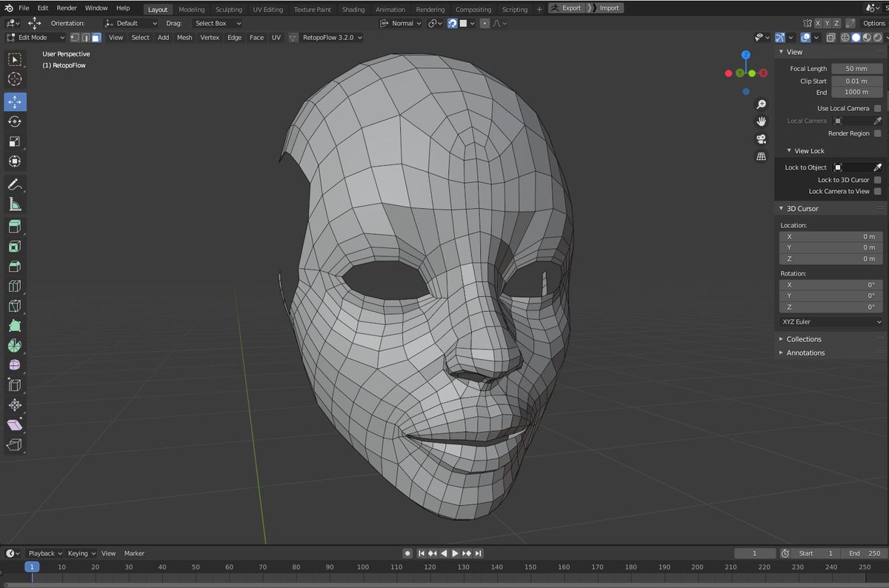
Task: Toggle snapping magnet in header
Action: (452, 23)
